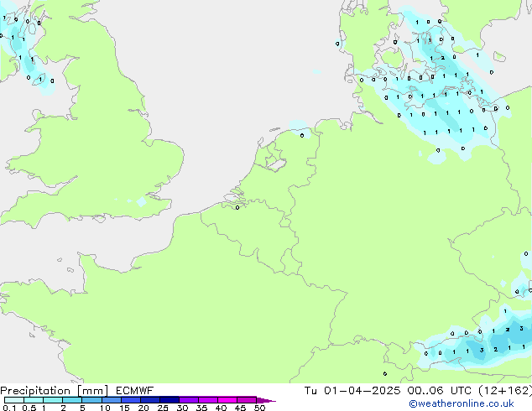This screenshot has width=532, height=411.
Task: Click the '(12+162)' forecast offset text
Action: coord(505,391)
